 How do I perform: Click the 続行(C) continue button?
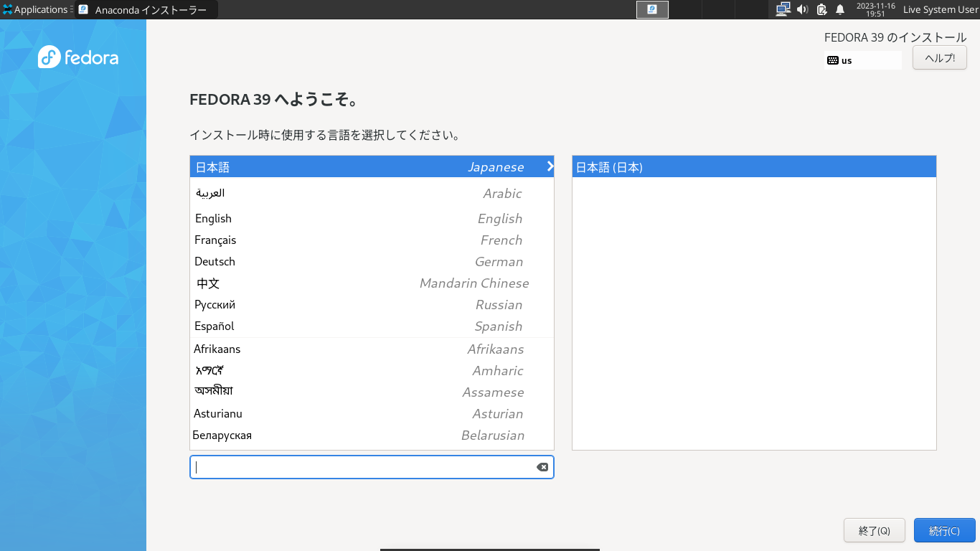945,530
